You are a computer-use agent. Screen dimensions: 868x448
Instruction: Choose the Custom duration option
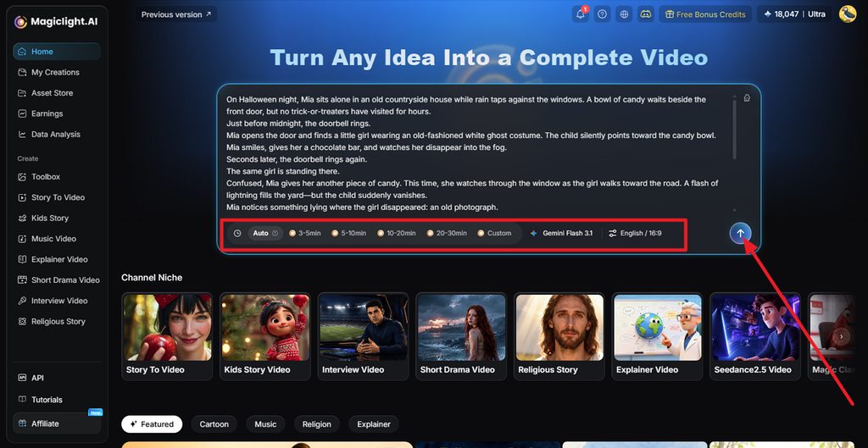tap(494, 234)
